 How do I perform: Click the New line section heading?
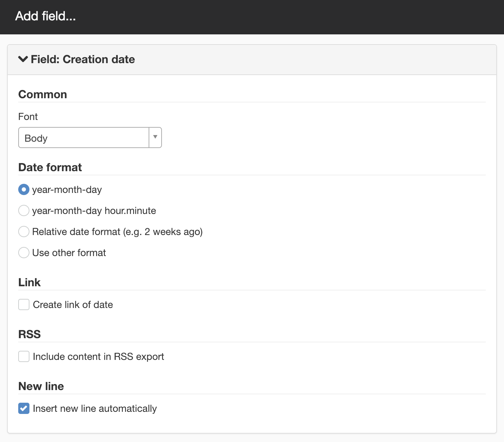(x=41, y=386)
